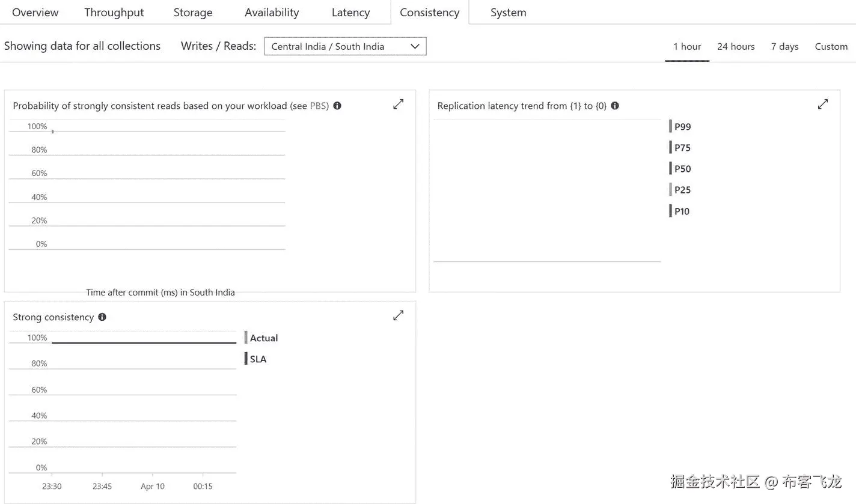Click the SLA legend color swatch

coord(246,359)
